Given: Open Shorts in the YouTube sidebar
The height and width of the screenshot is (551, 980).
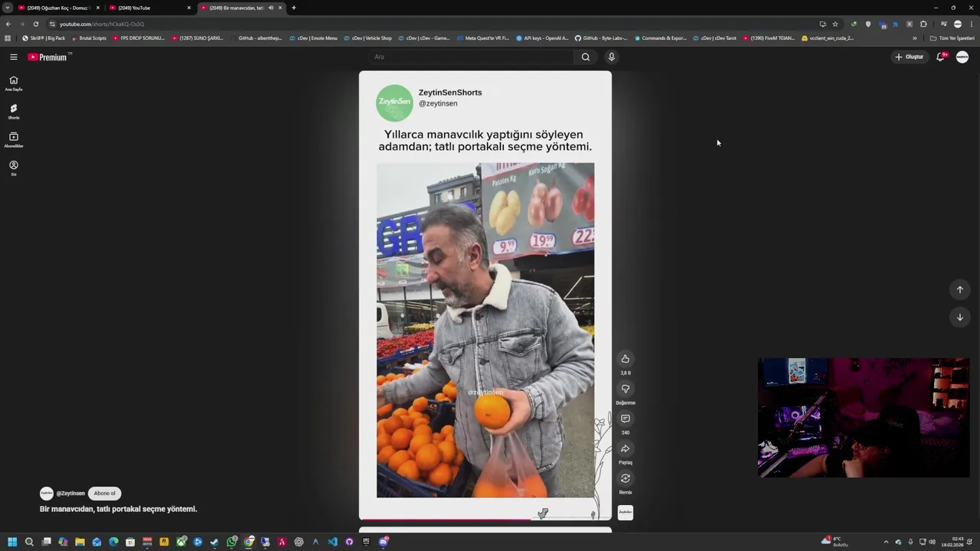Looking at the screenshot, I should [x=13, y=112].
